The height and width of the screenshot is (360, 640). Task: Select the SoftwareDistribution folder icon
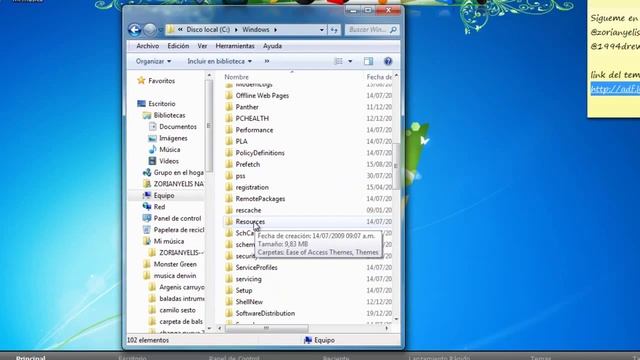229,313
